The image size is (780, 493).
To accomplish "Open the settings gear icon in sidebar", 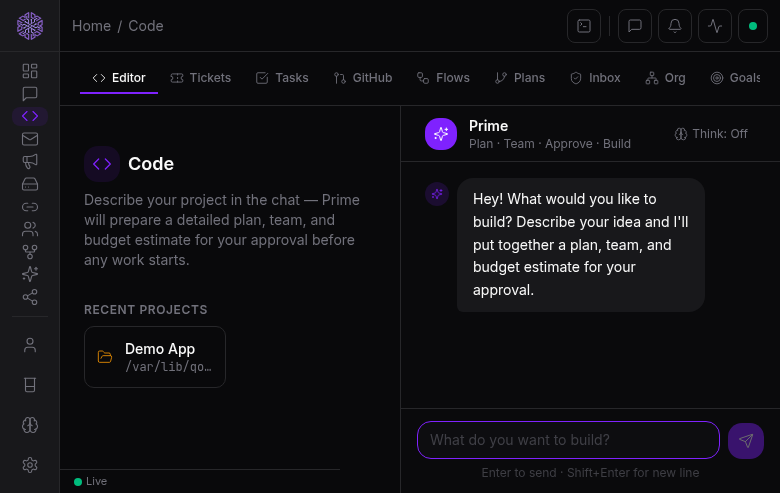I will pyautogui.click(x=30, y=465).
